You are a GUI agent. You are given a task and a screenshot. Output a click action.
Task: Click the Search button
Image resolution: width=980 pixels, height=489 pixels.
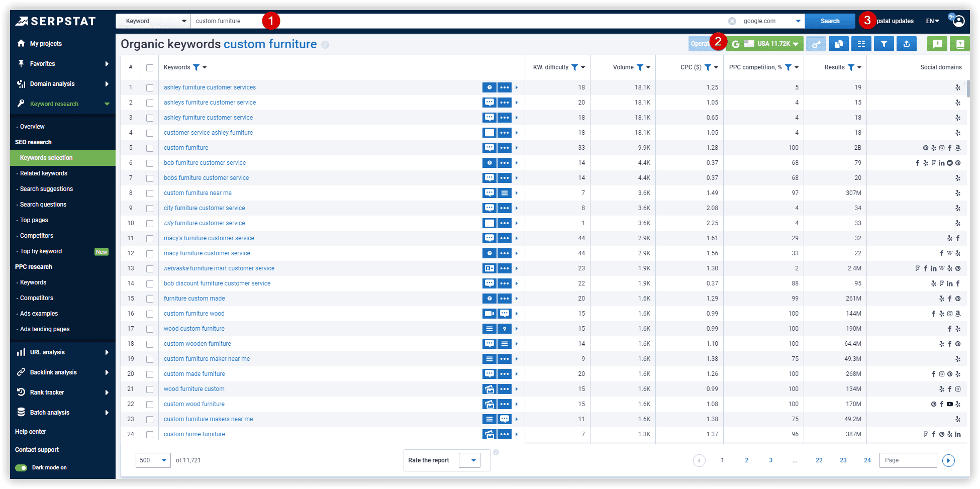(830, 21)
